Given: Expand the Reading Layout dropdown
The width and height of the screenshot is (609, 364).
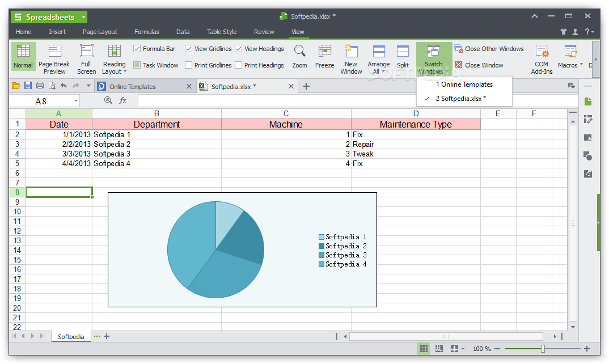Looking at the screenshot, I should click(125, 71).
